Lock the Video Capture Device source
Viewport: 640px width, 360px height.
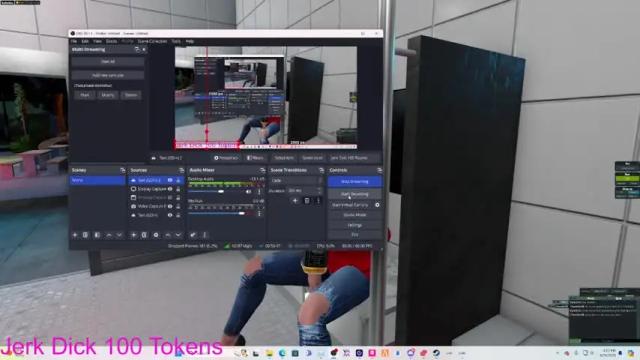point(178,206)
